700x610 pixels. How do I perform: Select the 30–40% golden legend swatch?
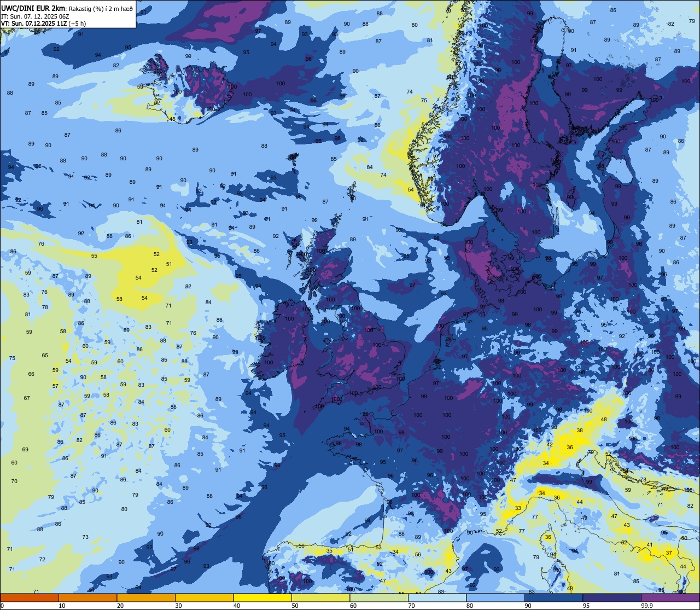(204, 597)
